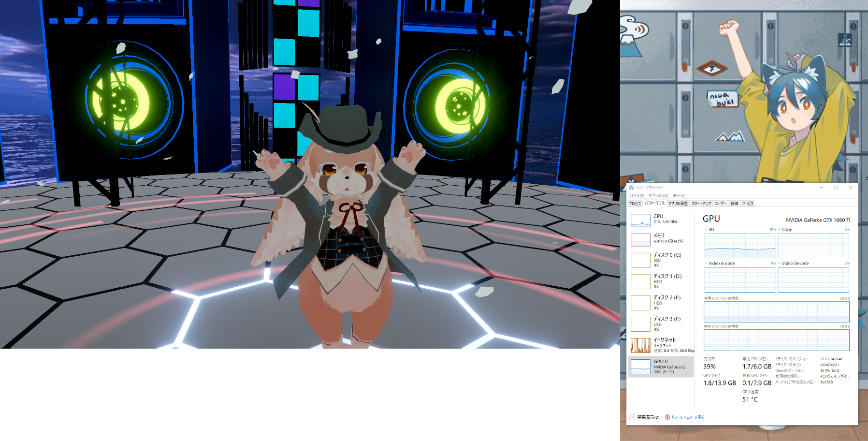Click the 専用 GPU メモリ使用量 graph

click(x=776, y=312)
